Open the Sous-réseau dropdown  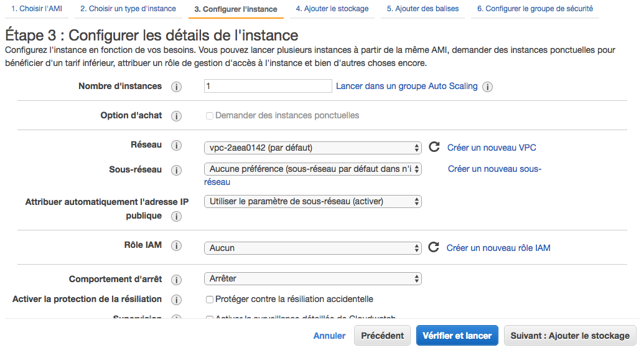pos(312,169)
